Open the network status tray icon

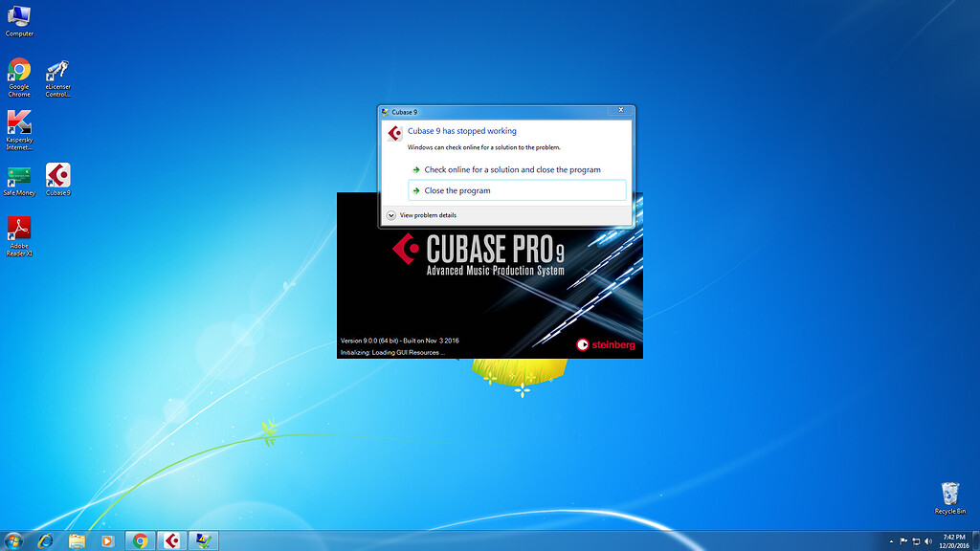pyautogui.click(x=915, y=540)
